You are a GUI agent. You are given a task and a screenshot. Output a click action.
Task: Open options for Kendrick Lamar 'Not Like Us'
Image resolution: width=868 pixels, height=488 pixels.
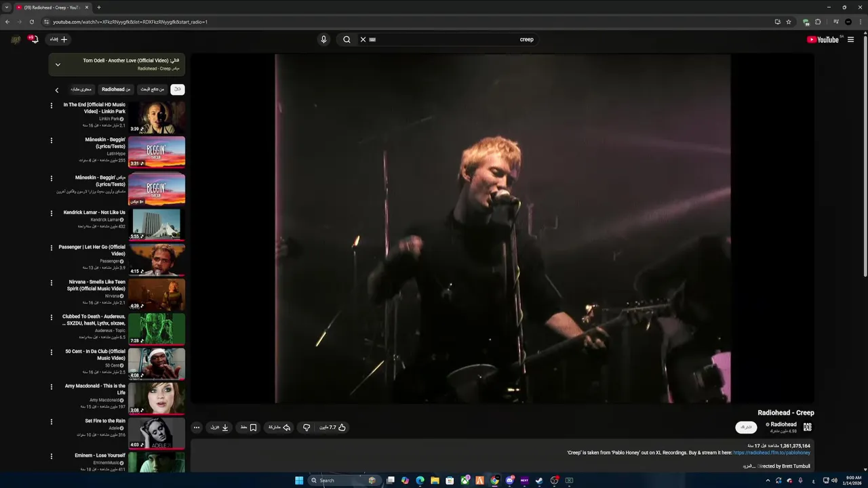pyautogui.click(x=52, y=213)
